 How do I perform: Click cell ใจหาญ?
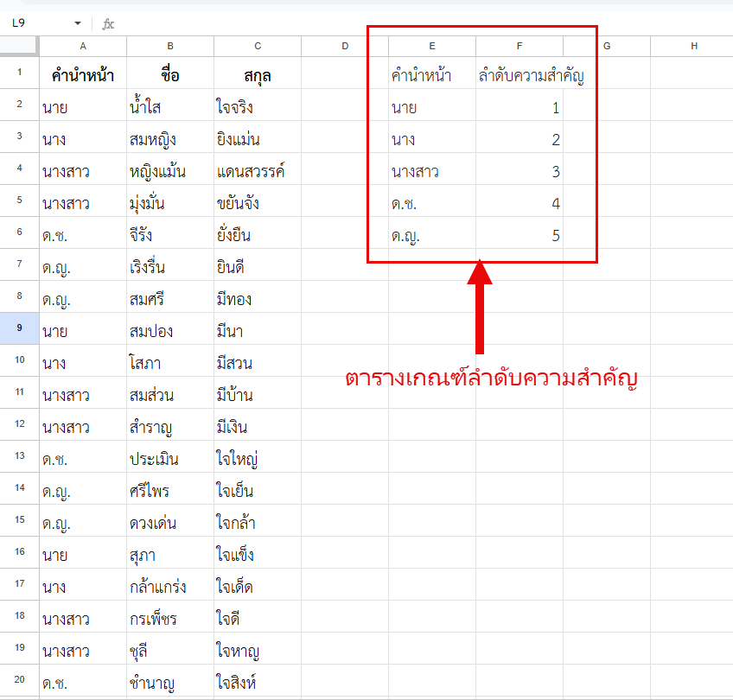tap(258, 649)
